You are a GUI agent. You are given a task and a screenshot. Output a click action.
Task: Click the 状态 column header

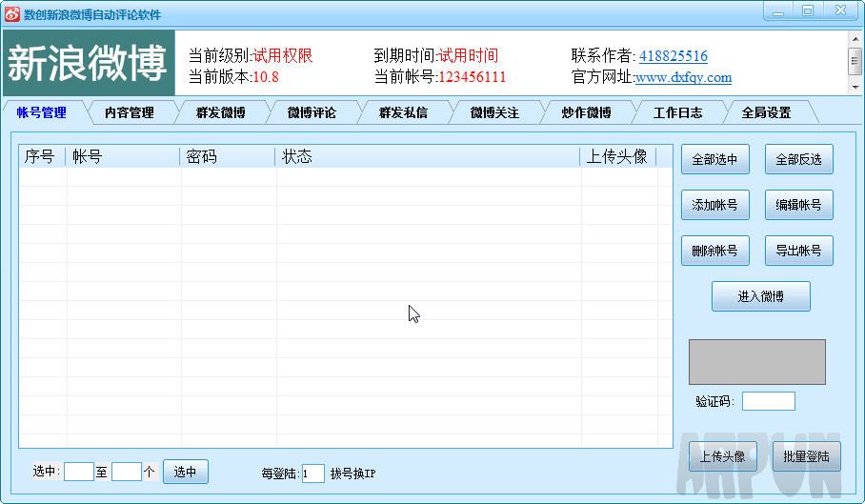point(428,156)
